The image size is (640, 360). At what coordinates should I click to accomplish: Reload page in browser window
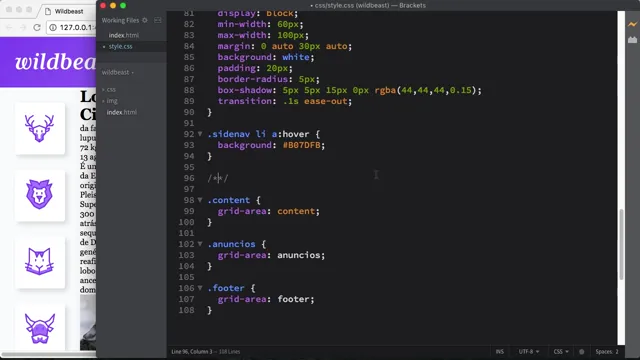click(37, 27)
